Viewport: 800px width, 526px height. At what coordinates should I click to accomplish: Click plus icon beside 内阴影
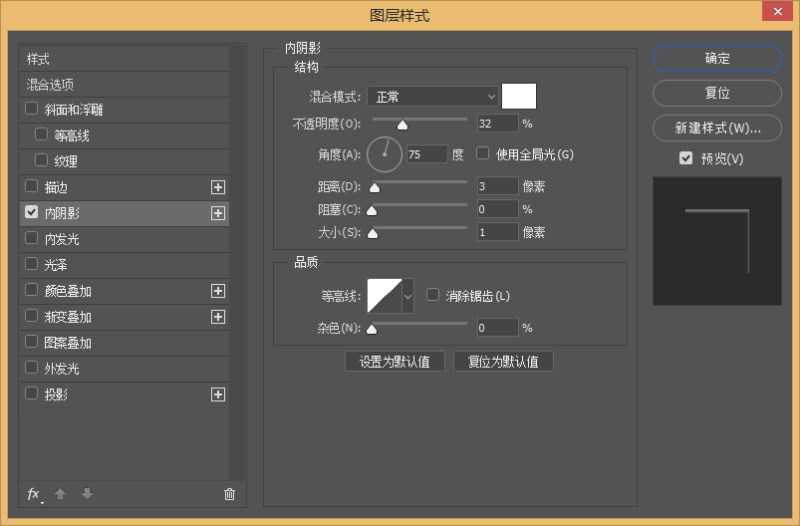click(x=218, y=213)
